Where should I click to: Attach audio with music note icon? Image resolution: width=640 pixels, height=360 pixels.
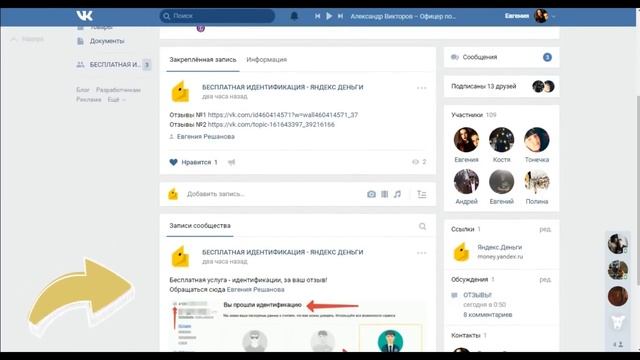(397, 194)
